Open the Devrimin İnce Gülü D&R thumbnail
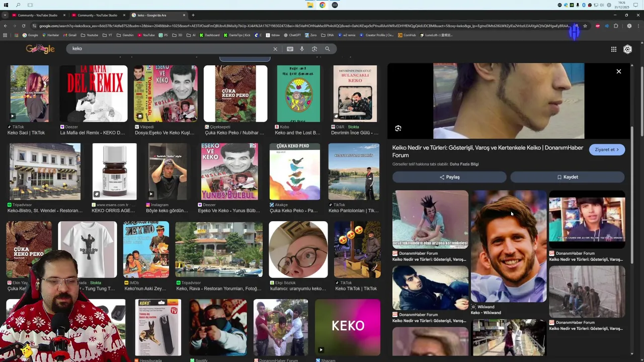The height and width of the screenshot is (362, 644). (x=355, y=94)
